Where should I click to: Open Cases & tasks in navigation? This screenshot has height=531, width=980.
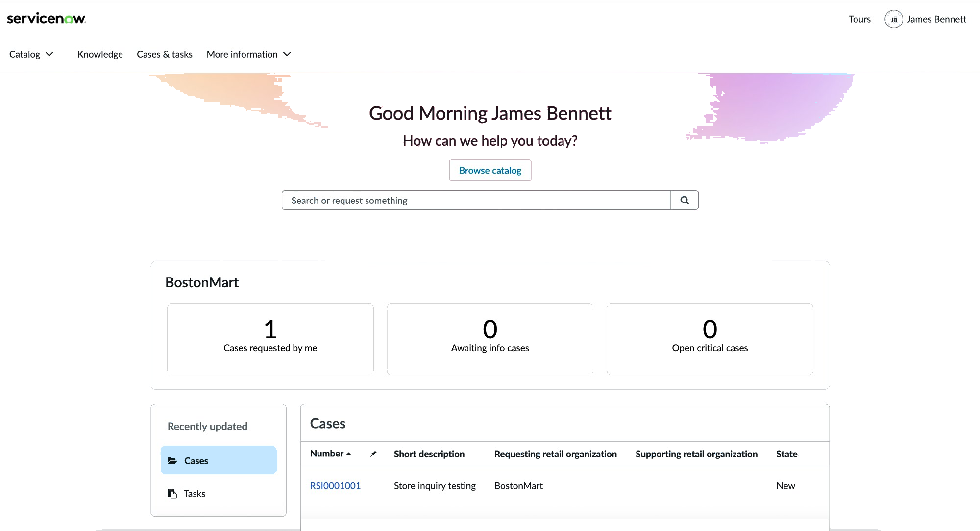click(x=165, y=54)
